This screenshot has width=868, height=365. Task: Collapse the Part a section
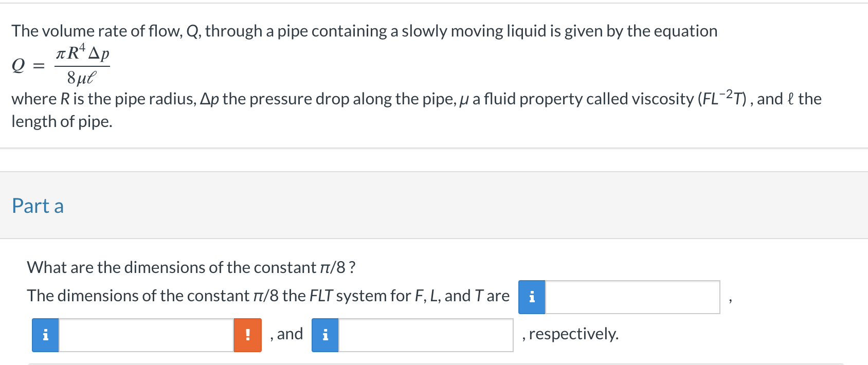tap(38, 206)
